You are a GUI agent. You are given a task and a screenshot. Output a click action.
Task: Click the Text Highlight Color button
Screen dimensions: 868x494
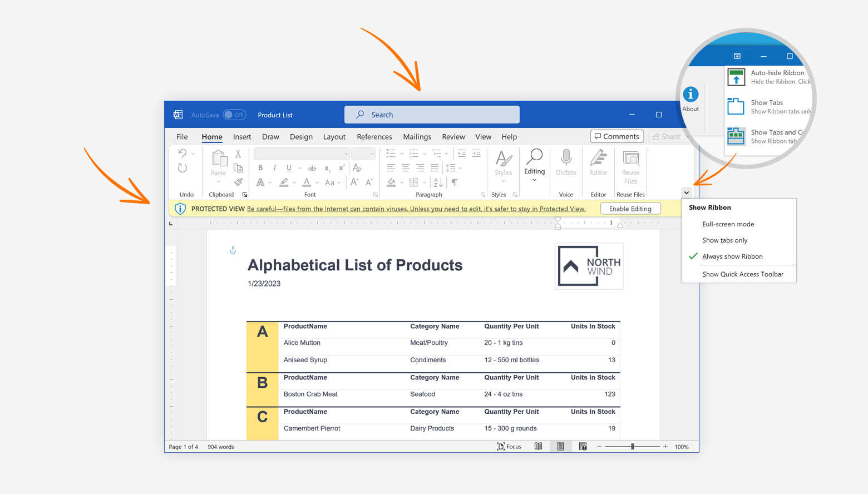click(x=284, y=182)
